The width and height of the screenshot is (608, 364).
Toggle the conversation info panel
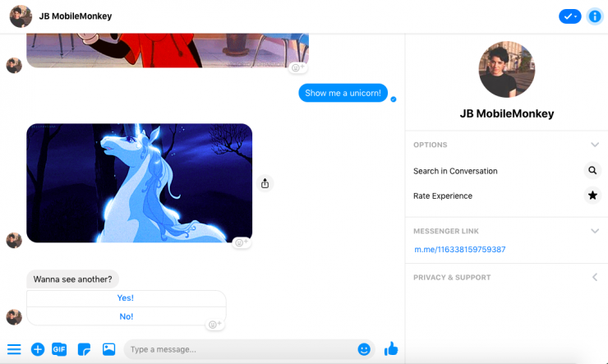click(x=594, y=16)
